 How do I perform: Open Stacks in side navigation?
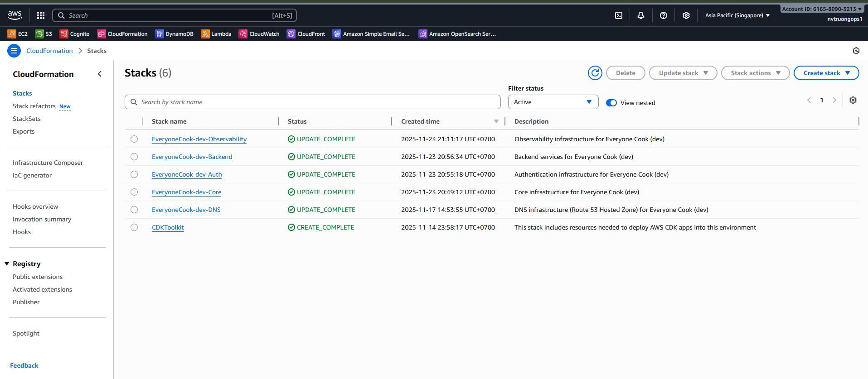point(22,93)
